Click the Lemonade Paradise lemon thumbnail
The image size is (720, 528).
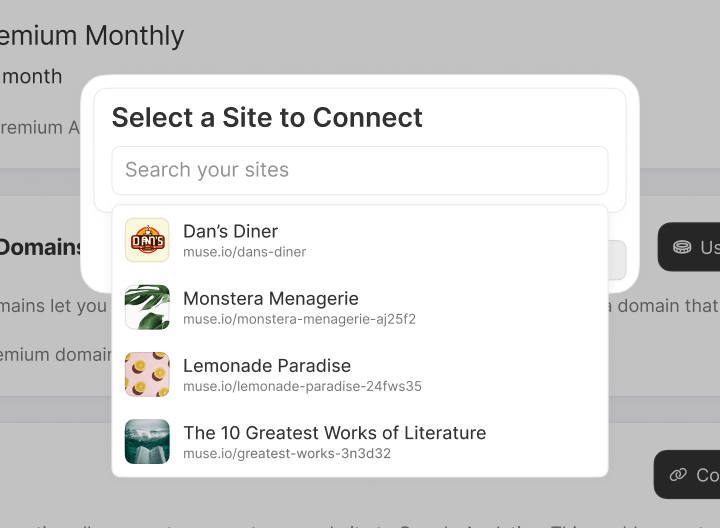coord(147,374)
